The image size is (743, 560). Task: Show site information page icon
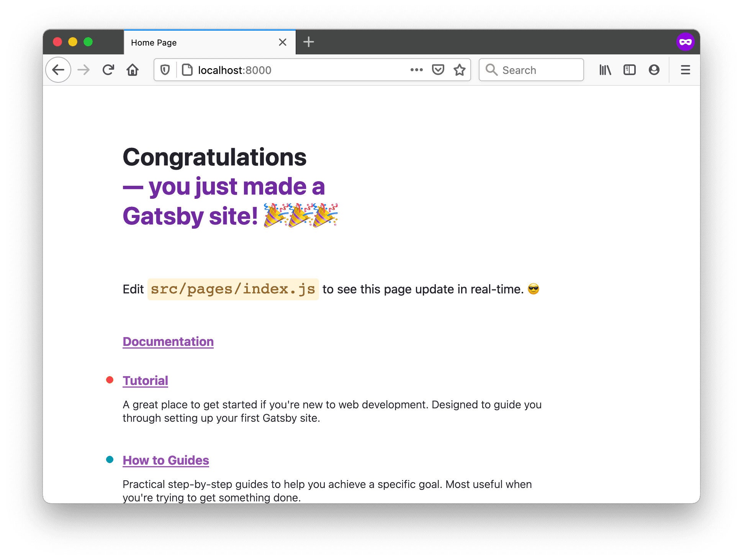(187, 70)
